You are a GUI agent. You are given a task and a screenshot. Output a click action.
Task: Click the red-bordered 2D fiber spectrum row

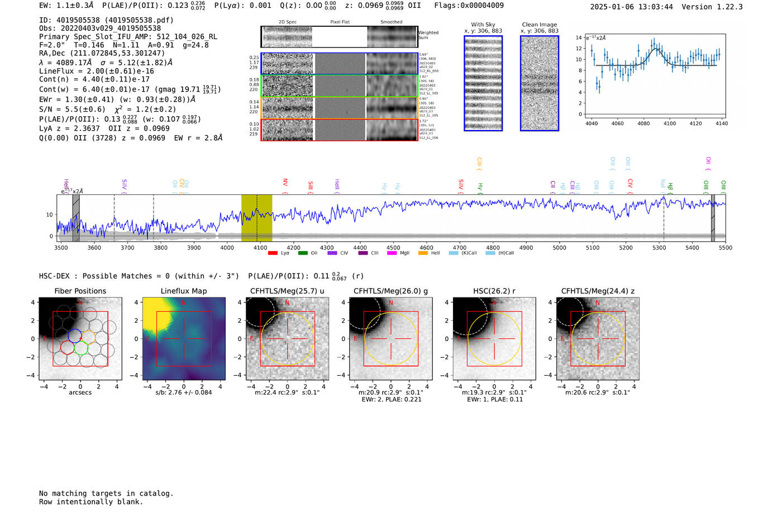point(340,130)
